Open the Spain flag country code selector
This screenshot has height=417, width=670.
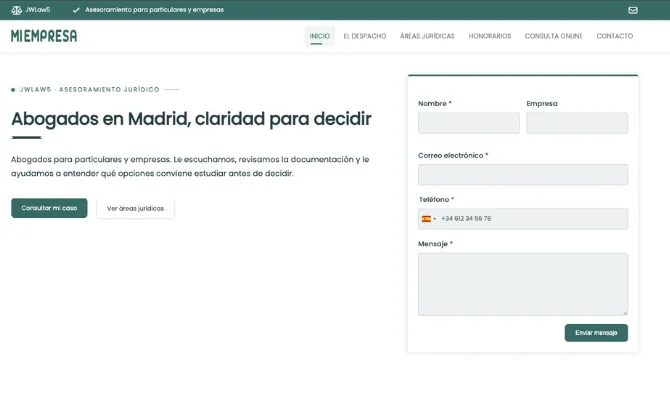(429, 219)
